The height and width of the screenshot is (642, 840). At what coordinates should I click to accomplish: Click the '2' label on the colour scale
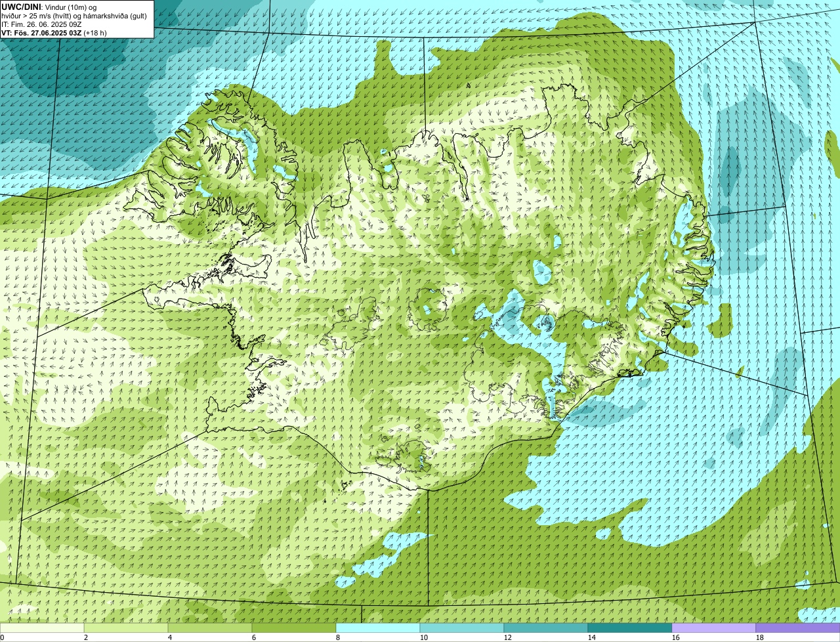(86, 637)
